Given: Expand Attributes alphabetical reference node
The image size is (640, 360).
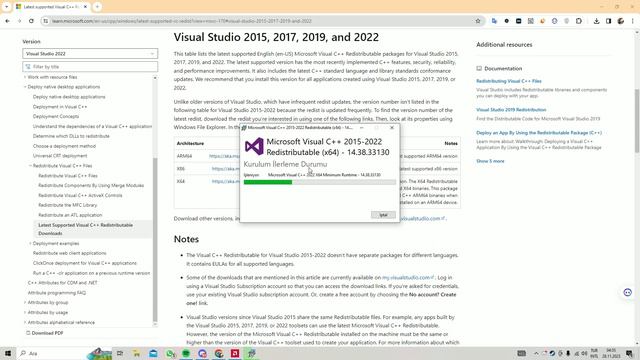Looking at the screenshot, I should click(25, 322).
